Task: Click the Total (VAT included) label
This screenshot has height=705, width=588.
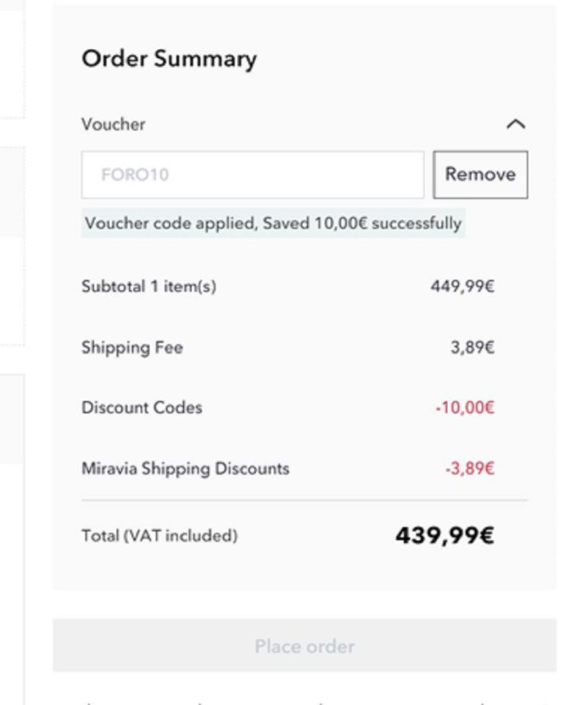Action: point(159,536)
